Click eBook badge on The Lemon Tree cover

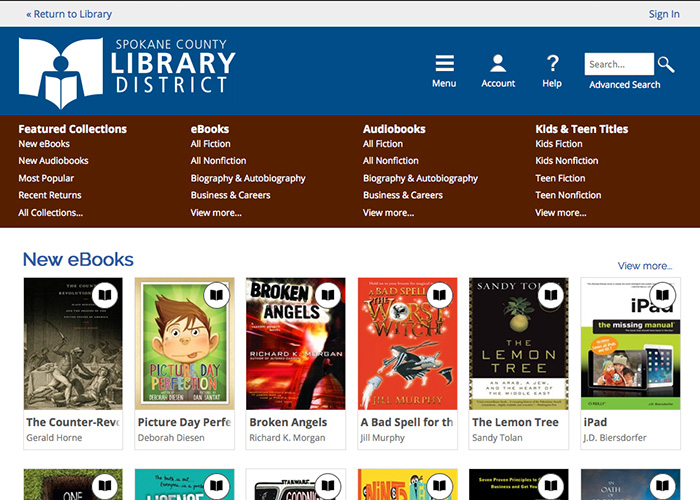click(x=551, y=295)
